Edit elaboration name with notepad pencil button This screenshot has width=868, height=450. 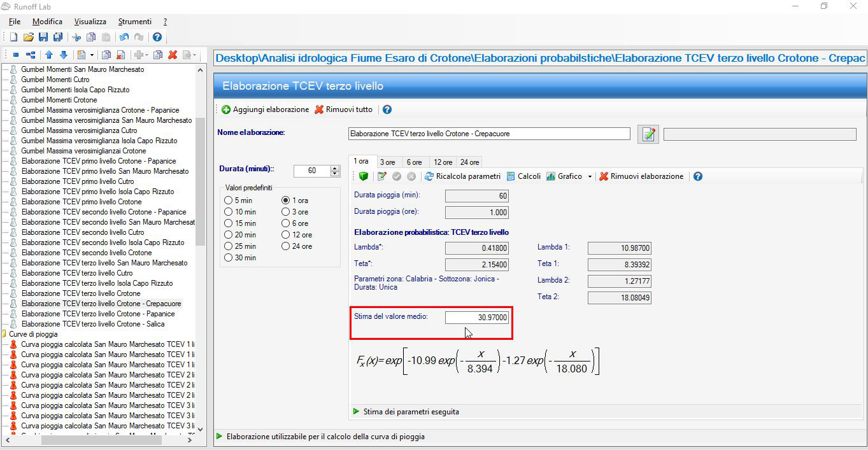[x=648, y=134]
